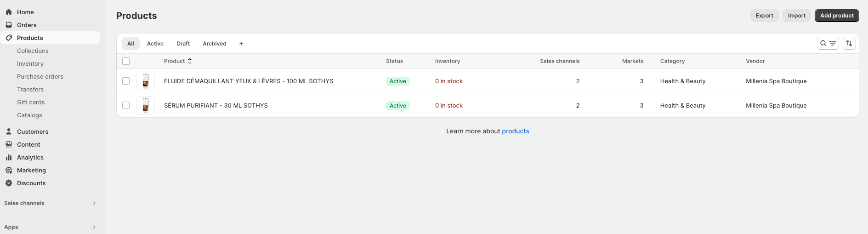Expand the Sales channels section chevron
Viewport: 868px width, 234px height.
pos(94,203)
